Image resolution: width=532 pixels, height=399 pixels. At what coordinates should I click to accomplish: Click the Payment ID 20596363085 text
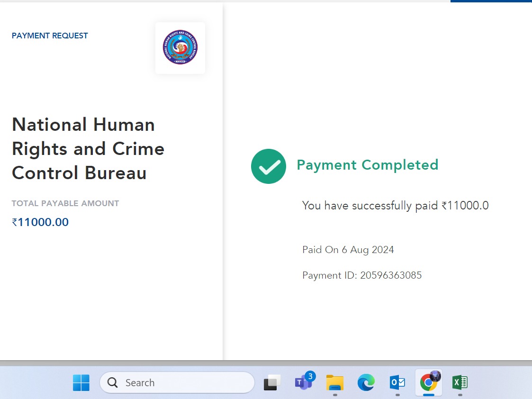tap(362, 275)
